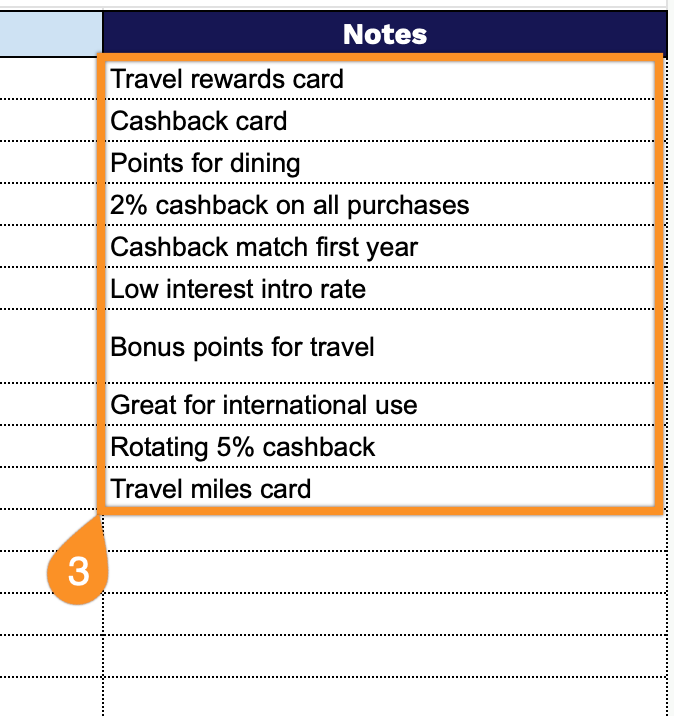
Task: Select the "Rotating 5% cashback" cell
Action: (x=380, y=447)
